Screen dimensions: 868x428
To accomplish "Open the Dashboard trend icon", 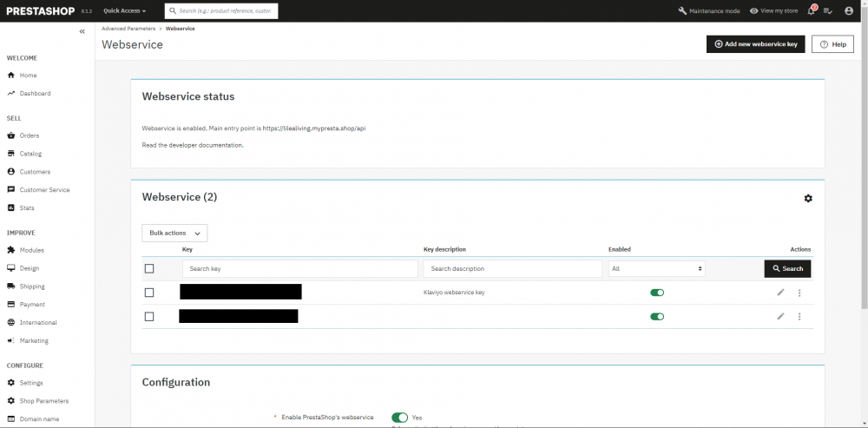I will (10, 94).
